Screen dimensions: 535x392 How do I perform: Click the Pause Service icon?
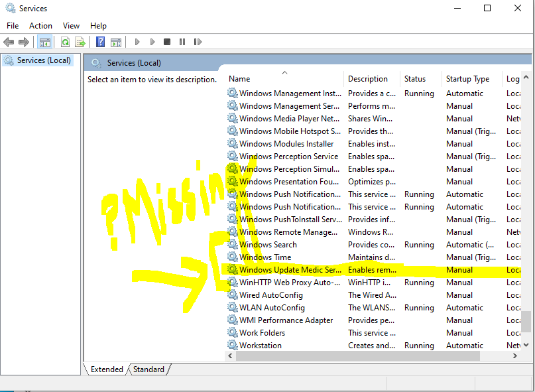pos(182,42)
